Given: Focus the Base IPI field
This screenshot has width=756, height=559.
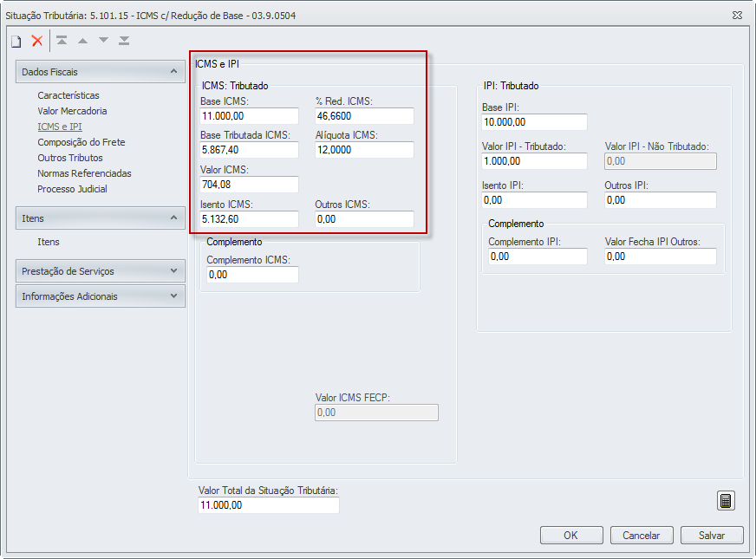Looking at the screenshot, I should click(534, 123).
